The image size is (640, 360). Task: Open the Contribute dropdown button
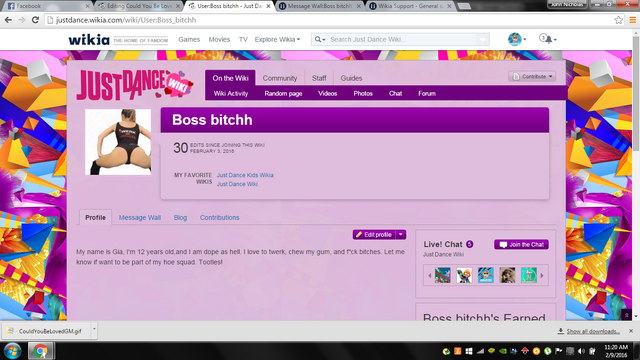click(532, 76)
